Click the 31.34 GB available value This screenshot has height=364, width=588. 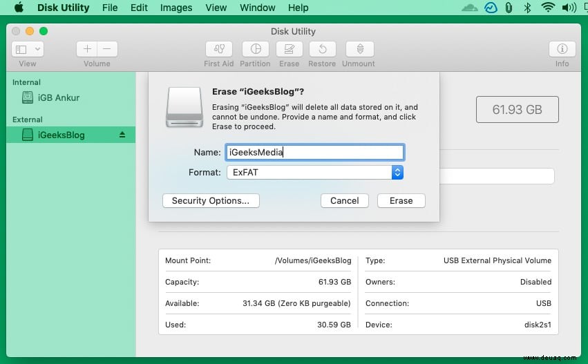click(296, 303)
